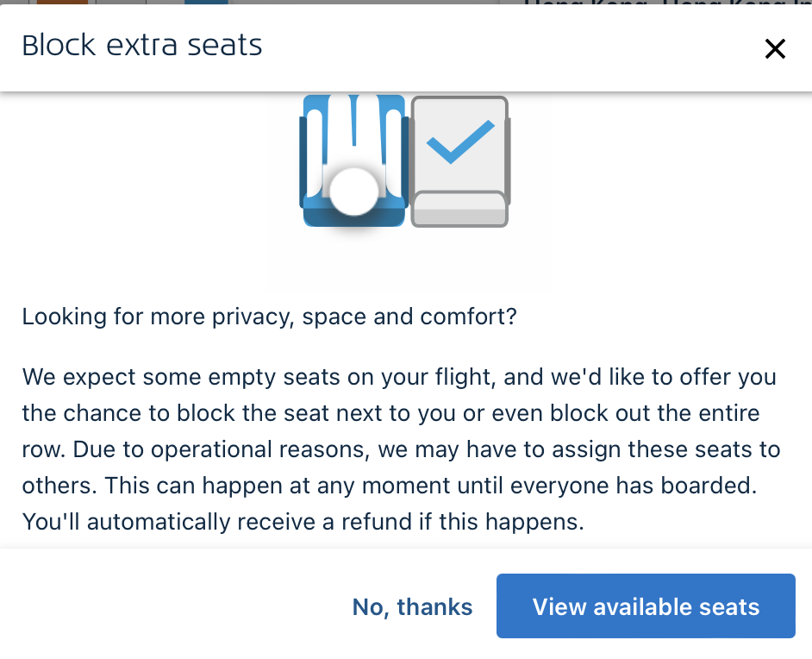Click the grey blocked seat icon

click(459, 161)
